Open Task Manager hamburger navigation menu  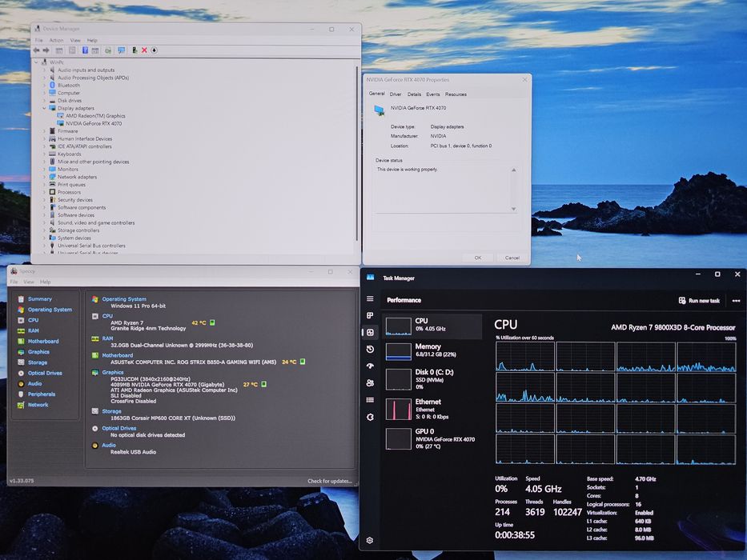tap(370, 298)
